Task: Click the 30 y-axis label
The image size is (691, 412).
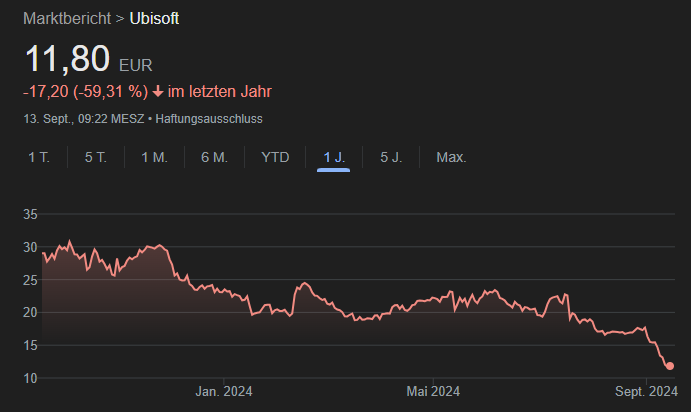Action: [x=30, y=248]
